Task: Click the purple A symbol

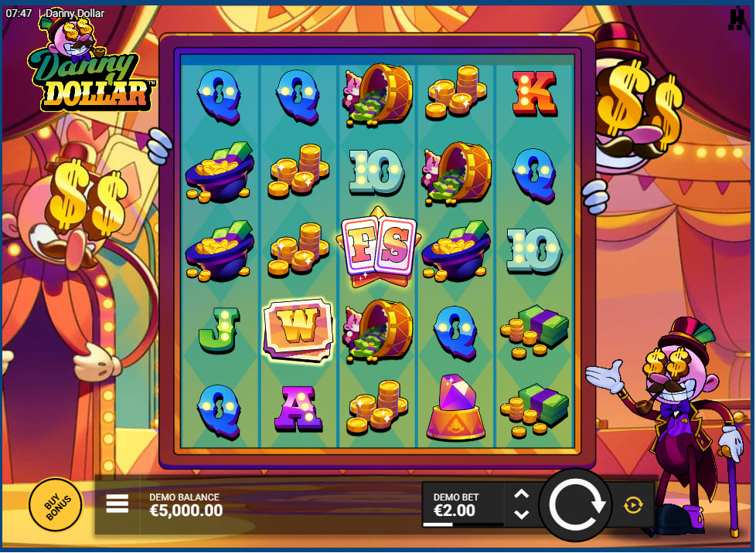Action: (x=298, y=409)
